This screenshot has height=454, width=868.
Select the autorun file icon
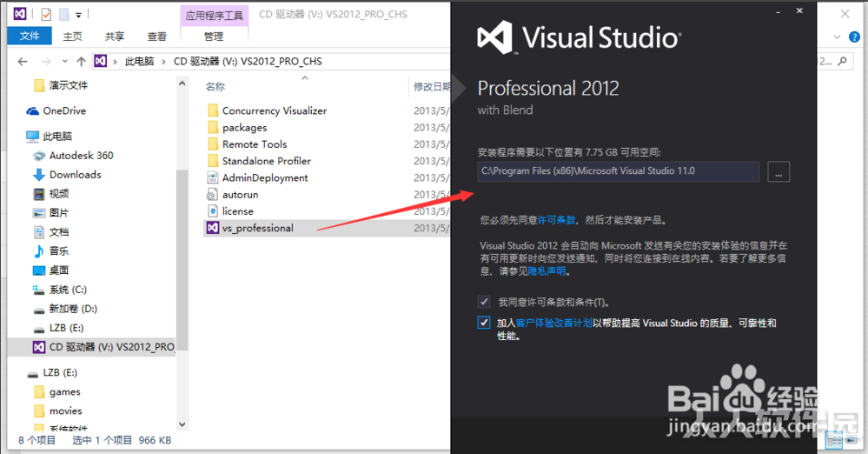(x=213, y=195)
